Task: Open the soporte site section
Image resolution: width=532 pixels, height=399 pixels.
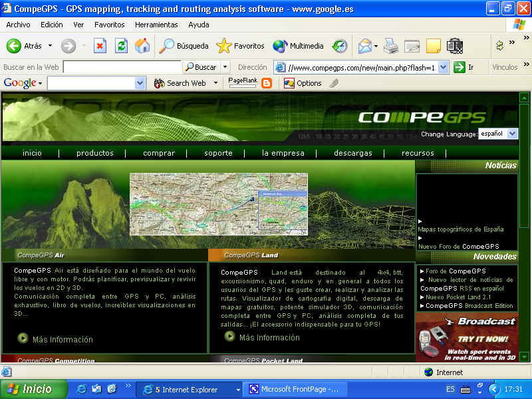Action: 218,153
